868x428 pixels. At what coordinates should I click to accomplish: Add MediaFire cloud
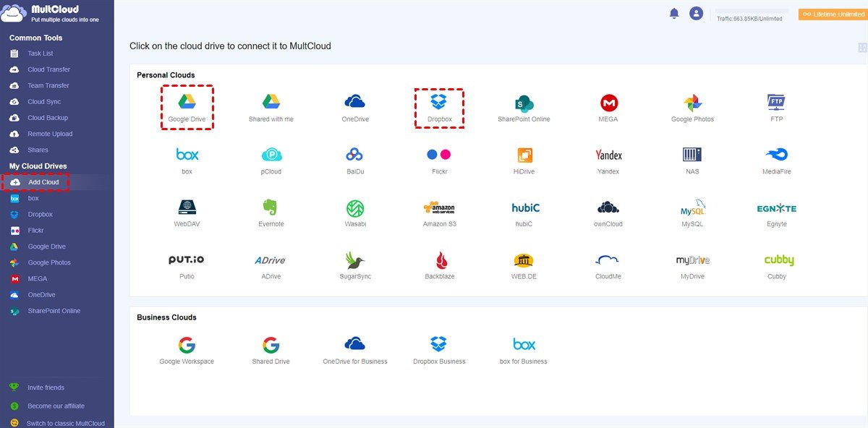click(776, 160)
